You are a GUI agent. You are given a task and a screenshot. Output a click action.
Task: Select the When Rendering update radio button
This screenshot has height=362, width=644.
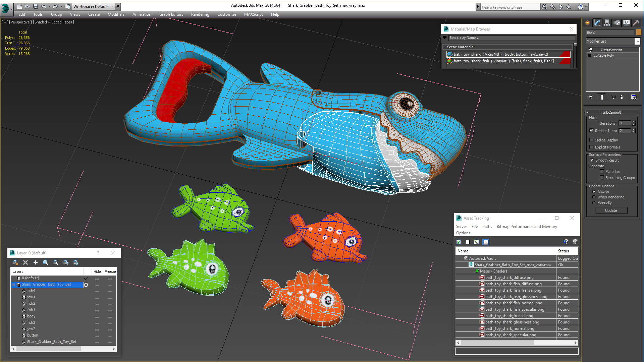coord(594,197)
